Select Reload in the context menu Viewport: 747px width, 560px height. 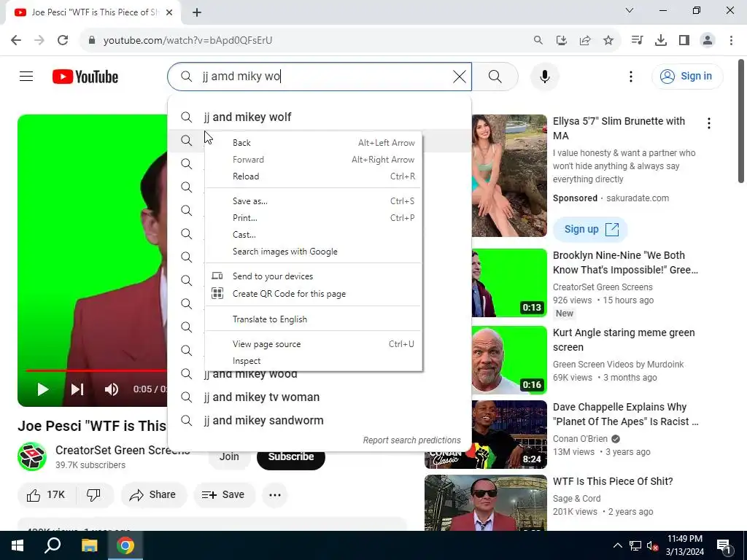click(314, 176)
